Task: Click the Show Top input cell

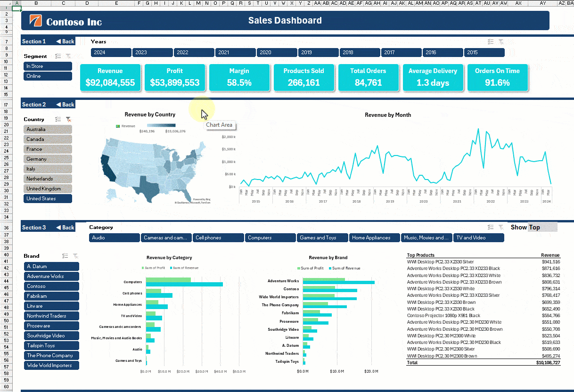Action: 542,227
